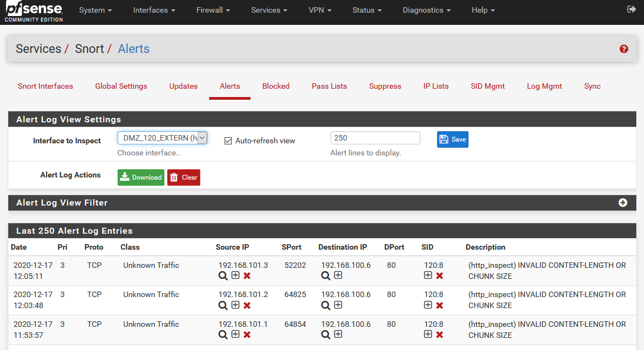Suppress destination IP plus icon in 11:53:57 row
The image size is (644, 350).
click(x=338, y=335)
